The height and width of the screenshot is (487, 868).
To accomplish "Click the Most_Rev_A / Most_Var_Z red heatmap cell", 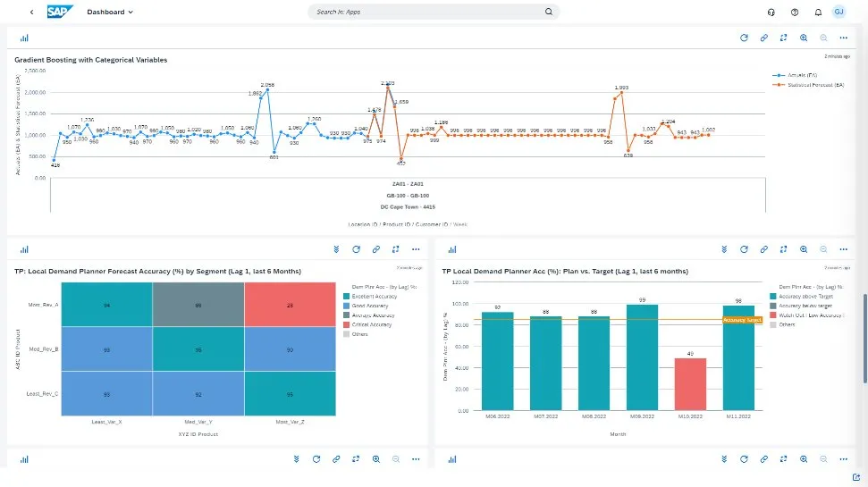I will point(290,306).
